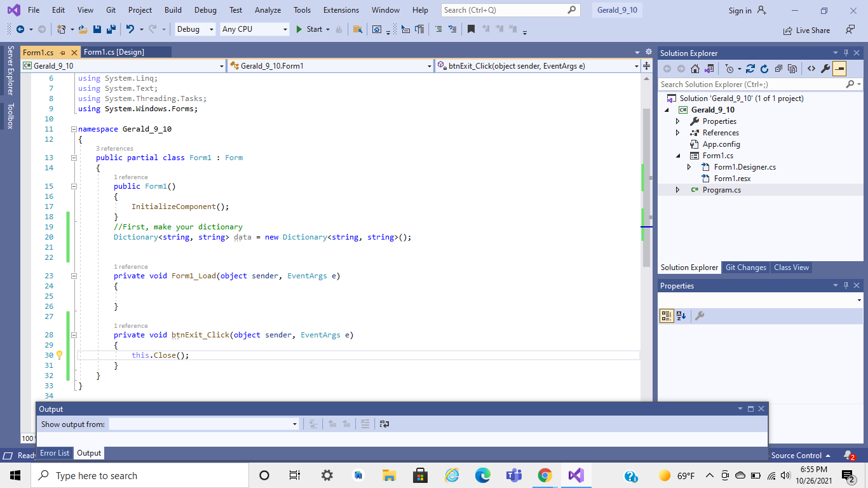Open Properties using the wrench icon
The width and height of the screenshot is (868, 488).
pyautogui.click(x=825, y=68)
